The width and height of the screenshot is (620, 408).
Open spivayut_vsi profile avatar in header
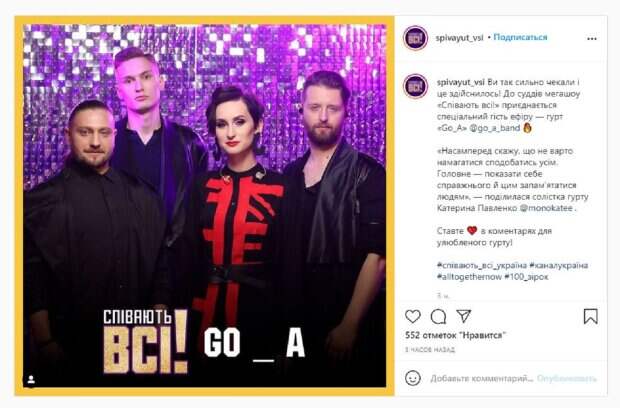point(415,38)
